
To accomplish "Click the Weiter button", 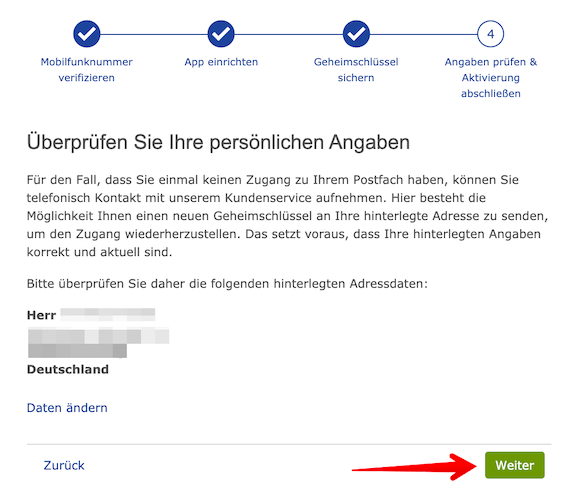I will (x=515, y=465).
